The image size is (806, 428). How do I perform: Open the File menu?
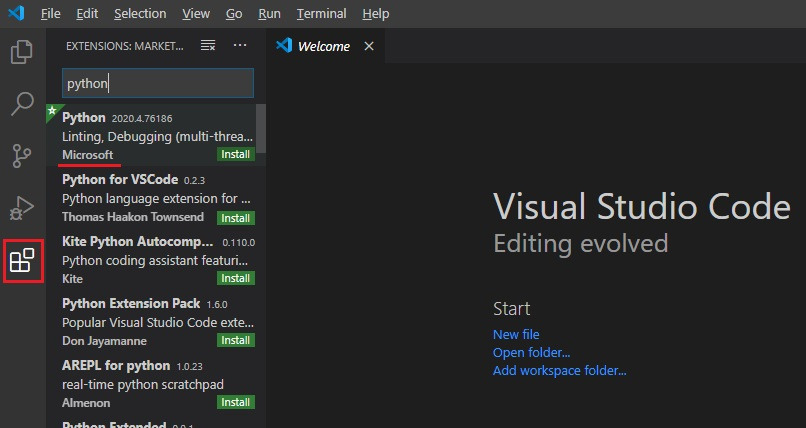[x=50, y=13]
